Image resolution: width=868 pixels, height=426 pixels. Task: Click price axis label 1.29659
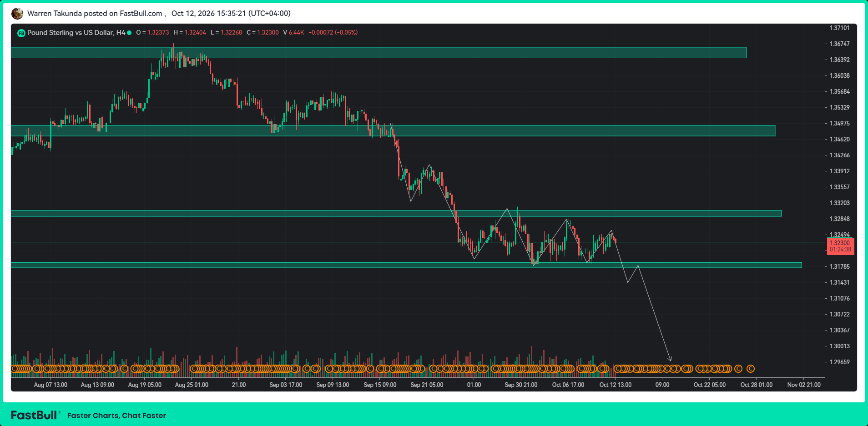click(839, 362)
